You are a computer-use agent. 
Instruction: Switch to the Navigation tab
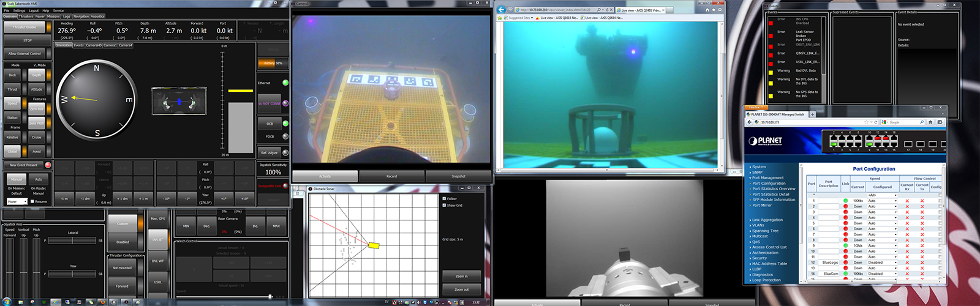click(81, 17)
